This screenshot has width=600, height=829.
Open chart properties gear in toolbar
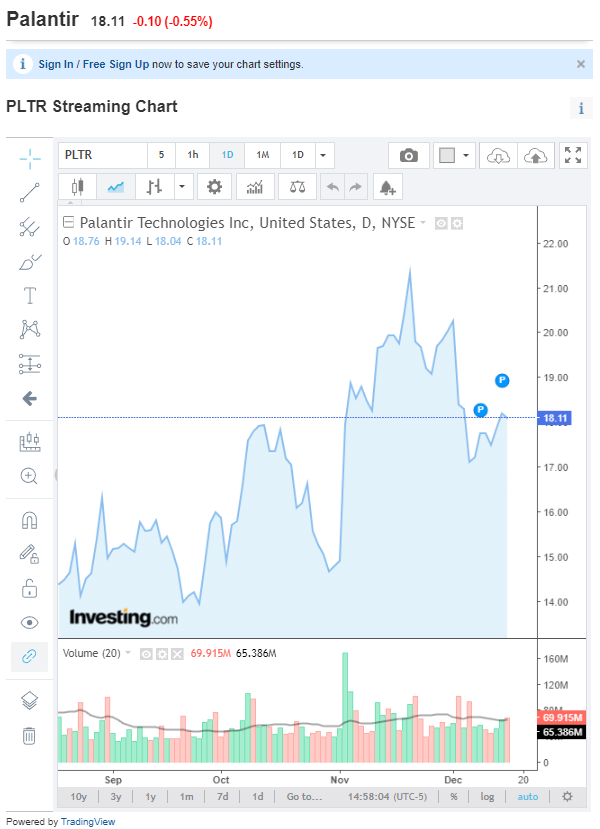click(x=214, y=187)
